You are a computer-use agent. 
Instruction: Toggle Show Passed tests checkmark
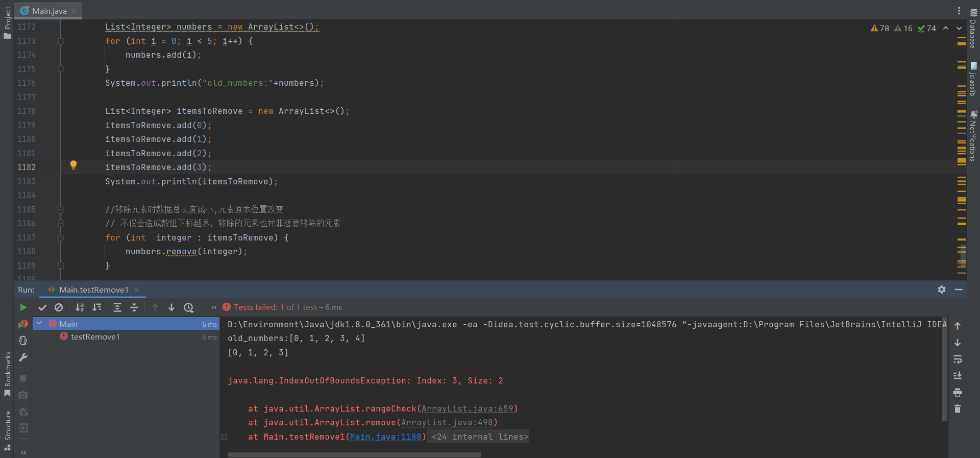coord(42,307)
